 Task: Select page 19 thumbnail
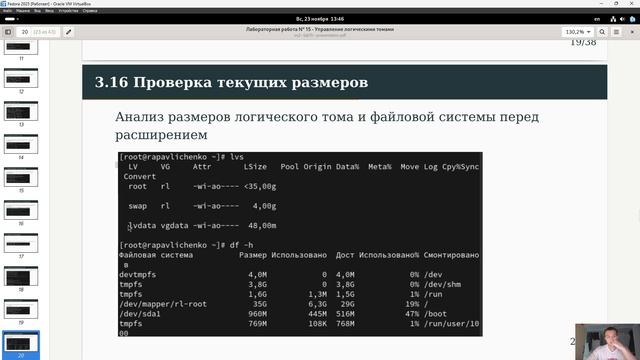(21, 309)
